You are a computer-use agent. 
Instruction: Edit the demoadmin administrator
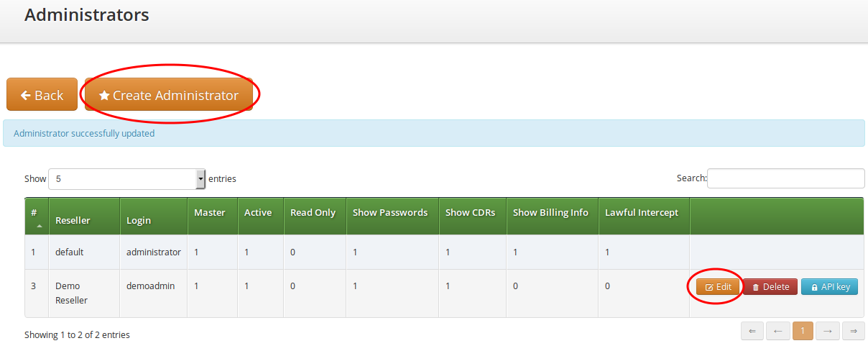coord(718,287)
